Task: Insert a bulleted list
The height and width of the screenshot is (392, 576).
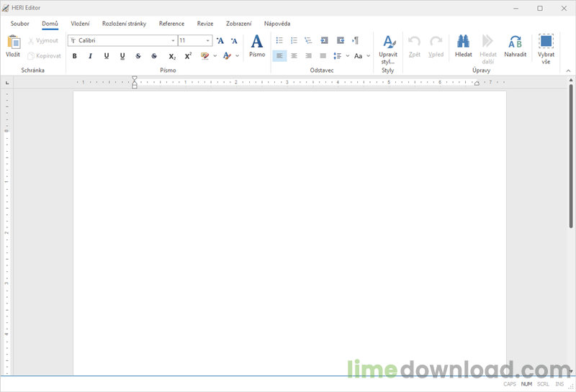Action: (x=279, y=40)
